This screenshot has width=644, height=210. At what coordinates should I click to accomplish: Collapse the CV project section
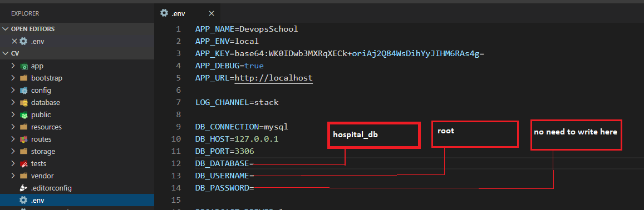click(6, 54)
